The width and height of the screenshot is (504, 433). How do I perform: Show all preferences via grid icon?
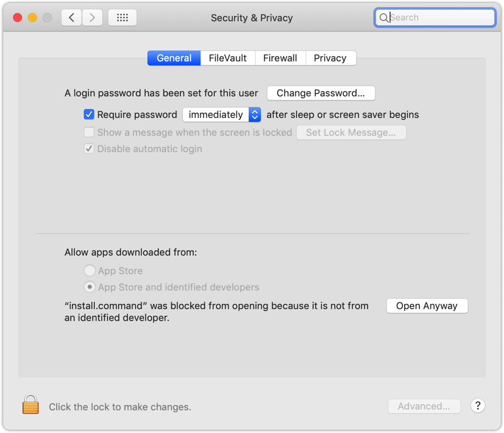coord(122,18)
